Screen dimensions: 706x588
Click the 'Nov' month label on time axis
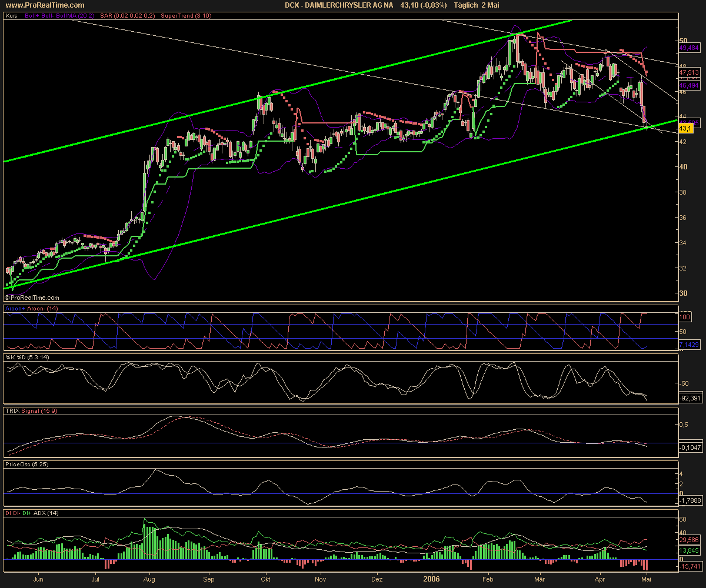coord(320,580)
